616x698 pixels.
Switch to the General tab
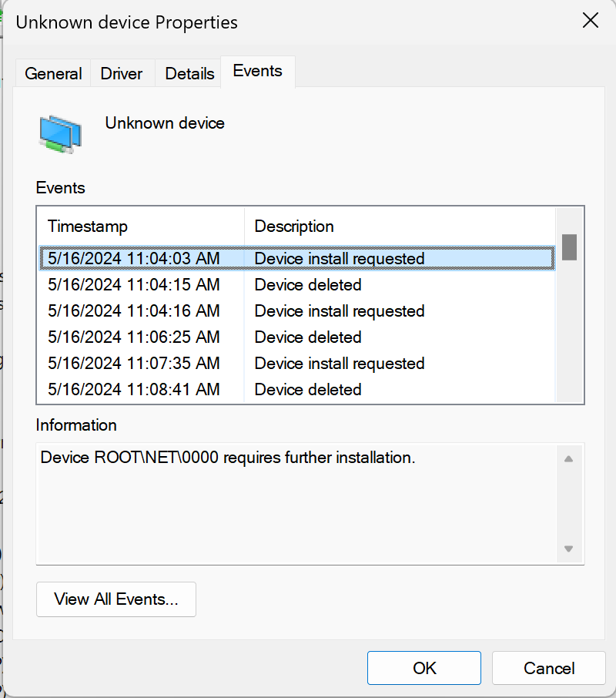pyautogui.click(x=53, y=74)
